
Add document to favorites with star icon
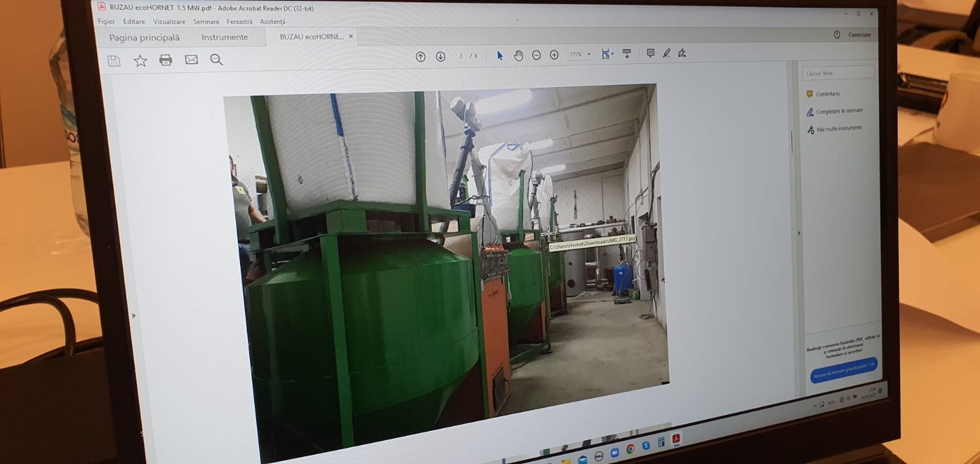(140, 61)
